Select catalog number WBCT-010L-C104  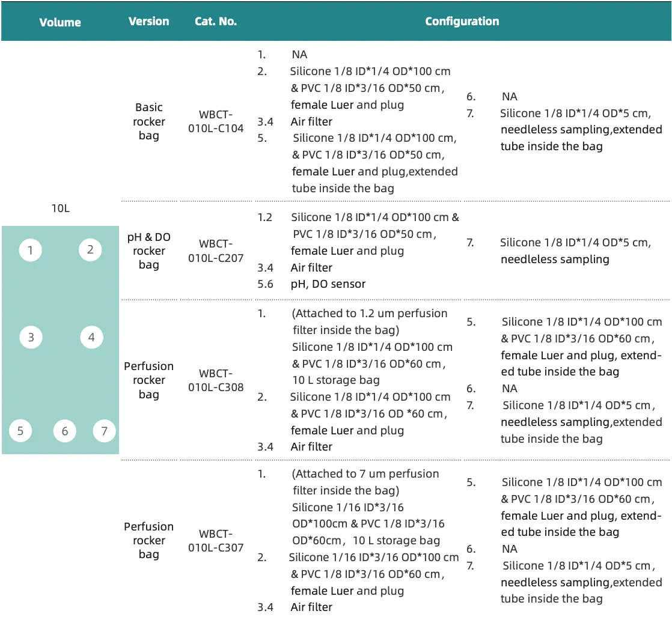(x=216, y=121)
